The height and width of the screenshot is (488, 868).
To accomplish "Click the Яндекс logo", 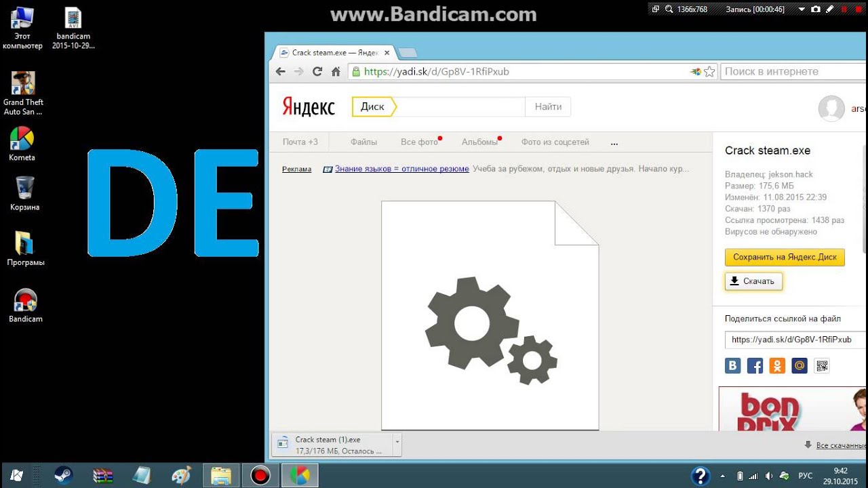I will (x=309, y=107).
